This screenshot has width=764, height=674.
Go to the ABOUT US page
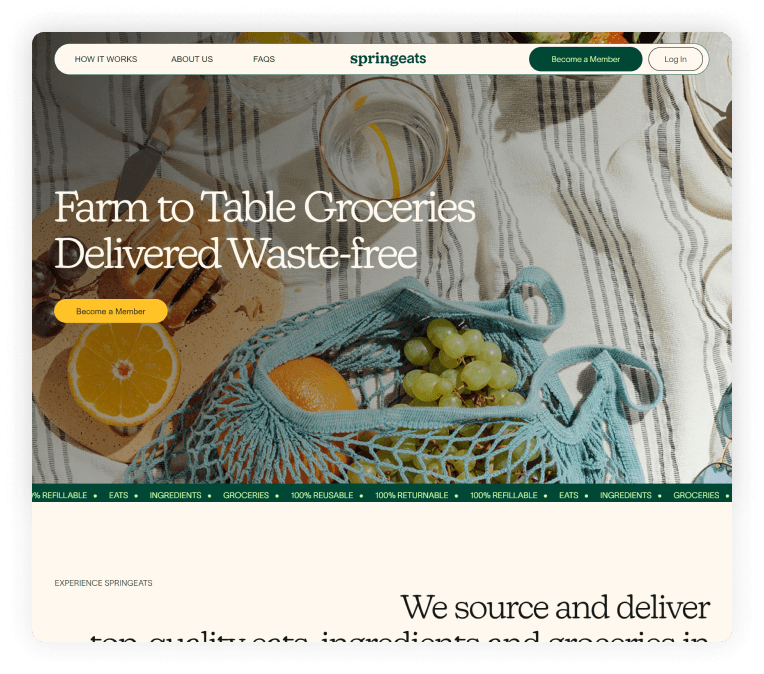[x=192, y=59]
